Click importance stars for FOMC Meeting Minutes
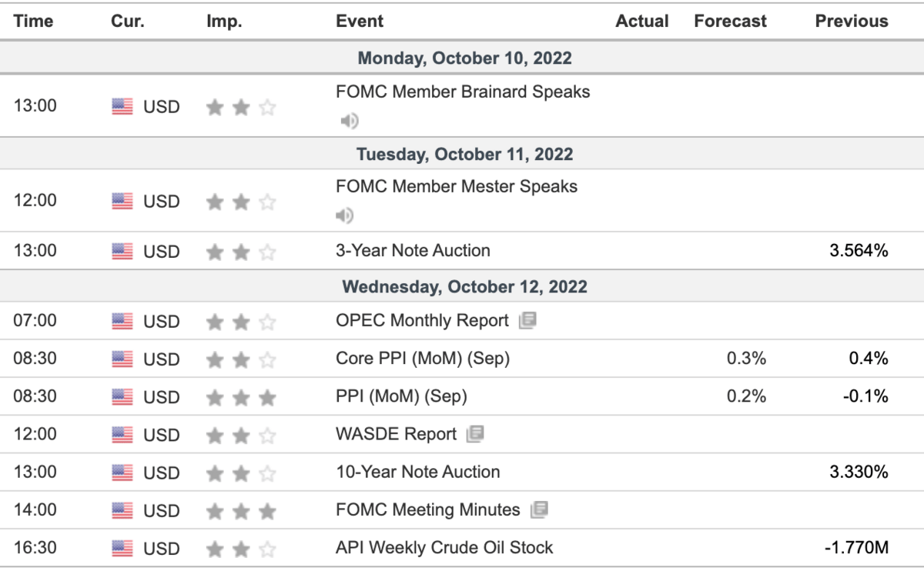924x568 pixels. click(241, 510)
